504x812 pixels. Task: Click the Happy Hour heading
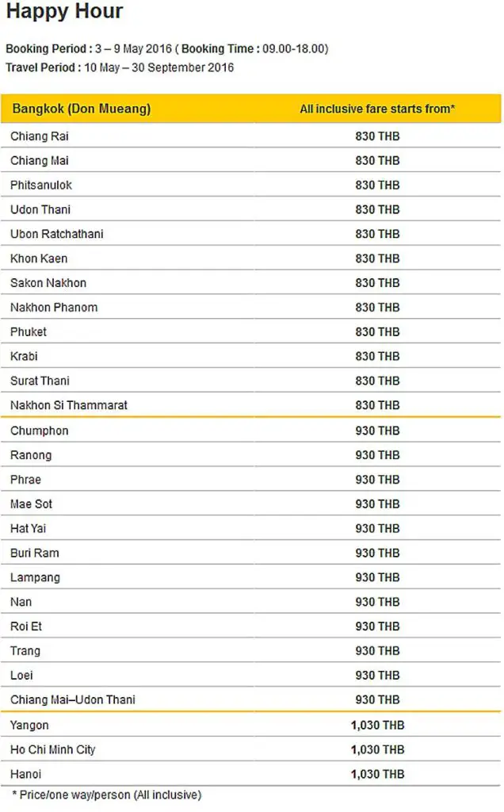coord(65,11)
